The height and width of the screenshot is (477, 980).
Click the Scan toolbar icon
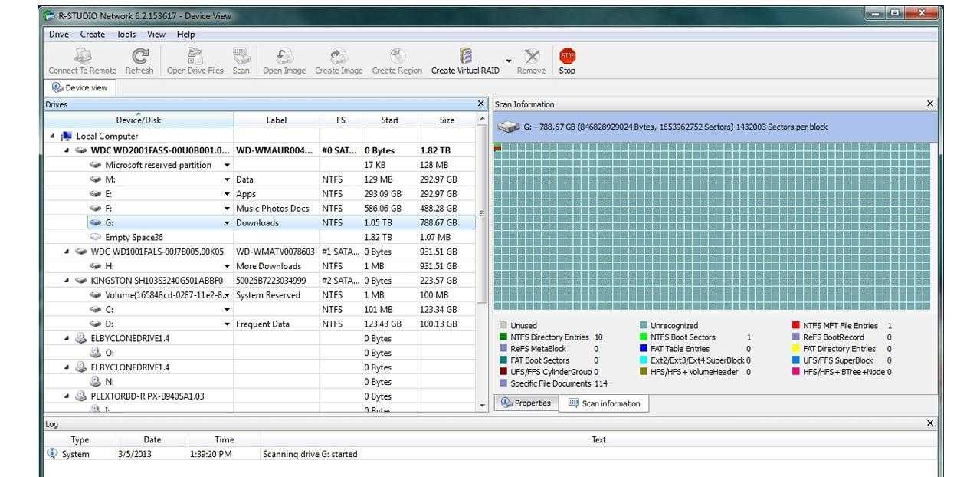tap(241, 57)
